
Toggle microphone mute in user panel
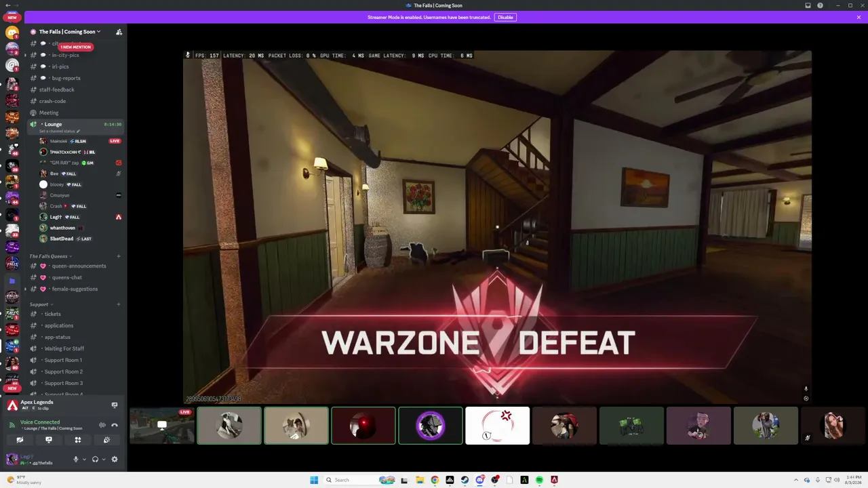(x=76, y=459)
